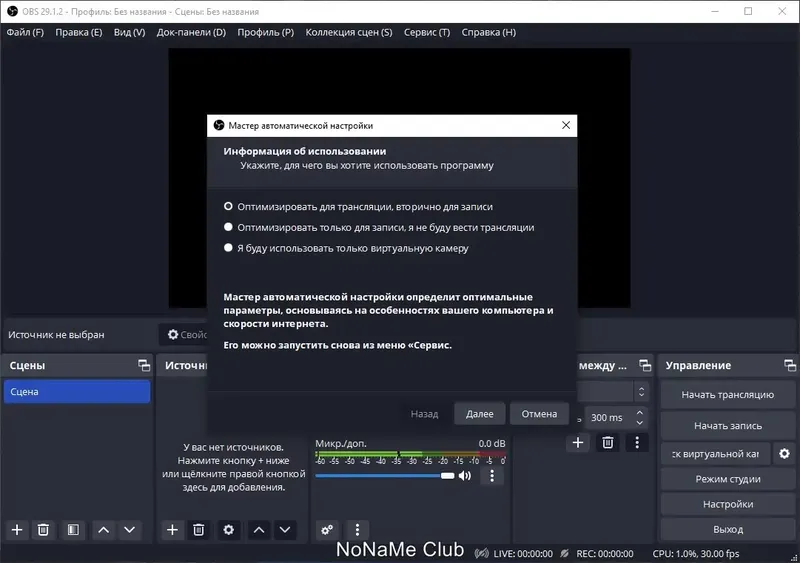800x563 pixels.
Task: Delete selected scene with trash icon
Action: coord(43,530)
